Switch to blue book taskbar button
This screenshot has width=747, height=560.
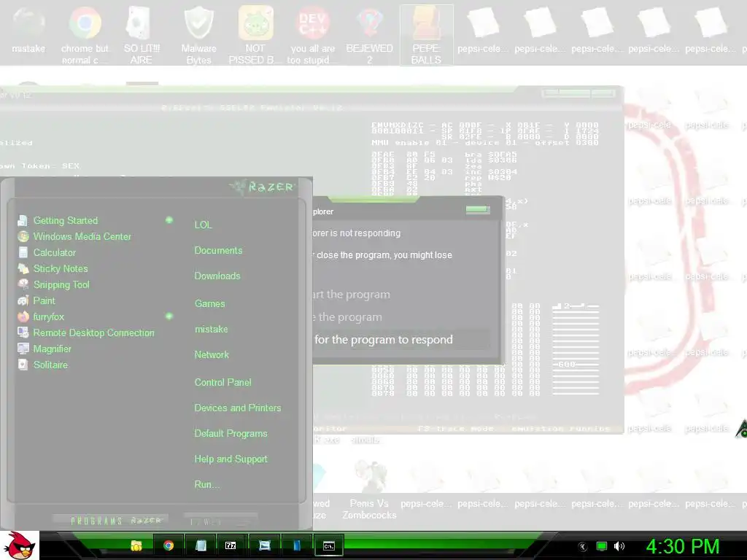(296, 545)
